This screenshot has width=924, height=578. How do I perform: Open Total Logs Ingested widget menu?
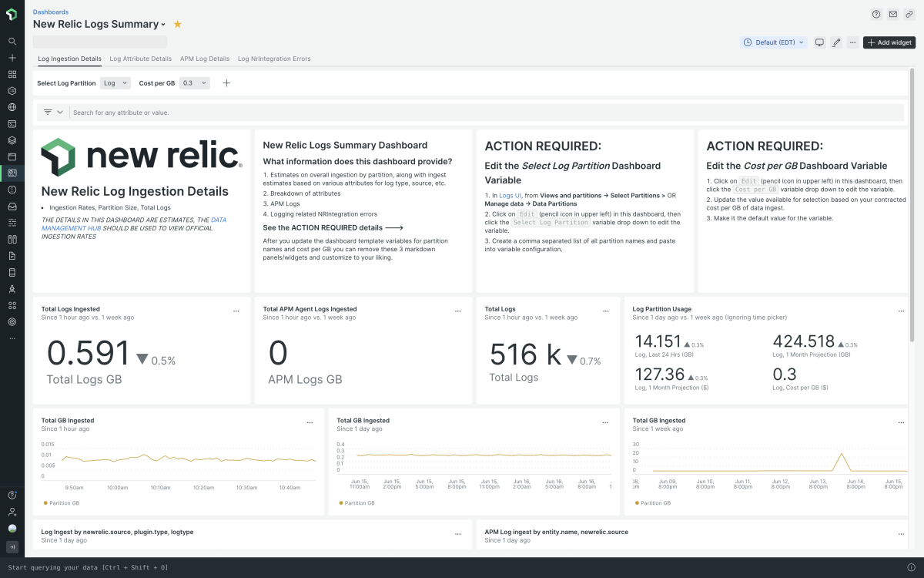click(236, 311)
